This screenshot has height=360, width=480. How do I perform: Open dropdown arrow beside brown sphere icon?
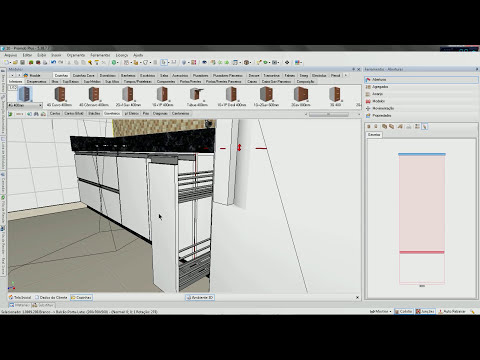point(250,63)
